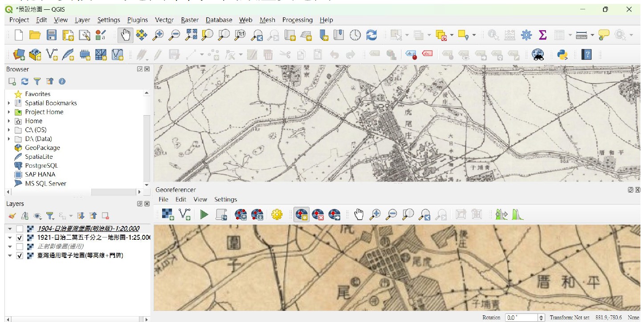Click the Rotation value field
Viewport: 644px width, 322px height.
[522, 318]
